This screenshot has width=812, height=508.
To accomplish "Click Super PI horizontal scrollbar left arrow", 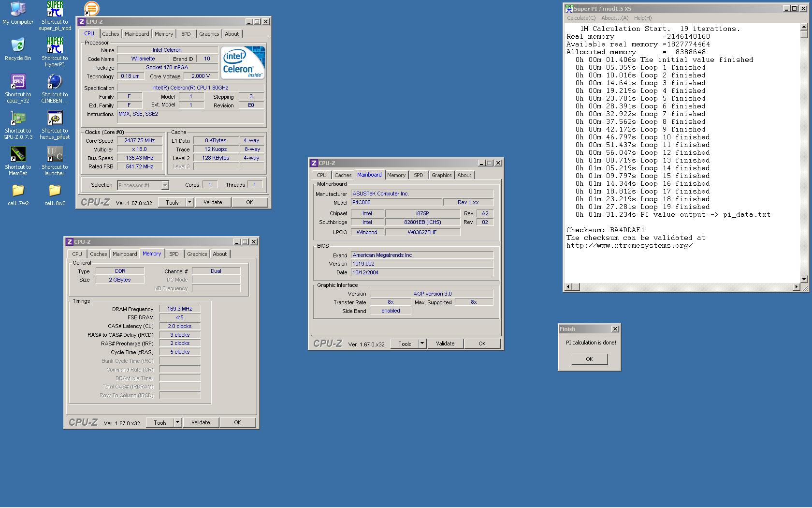I will (x=569, y=287).
